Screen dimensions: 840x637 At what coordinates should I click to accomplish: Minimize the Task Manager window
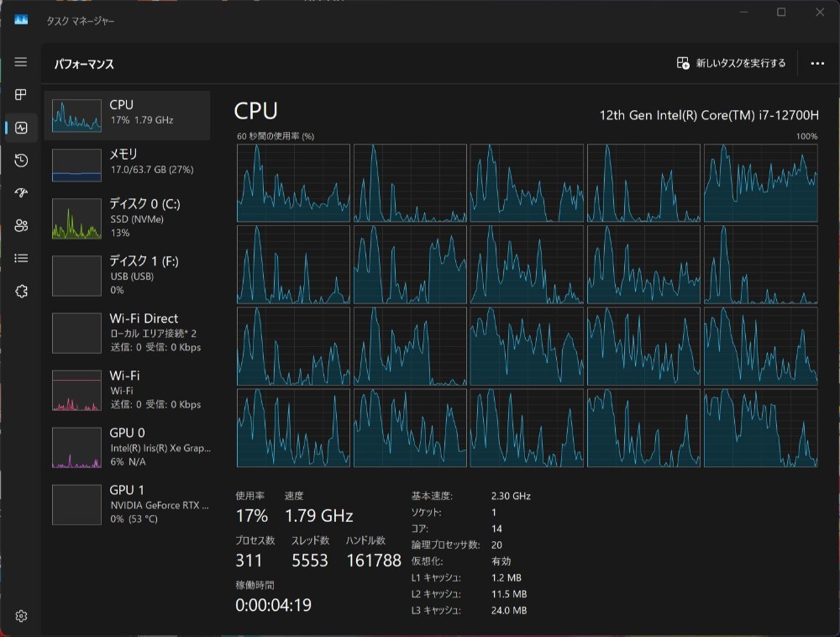[x=743, y=12]
